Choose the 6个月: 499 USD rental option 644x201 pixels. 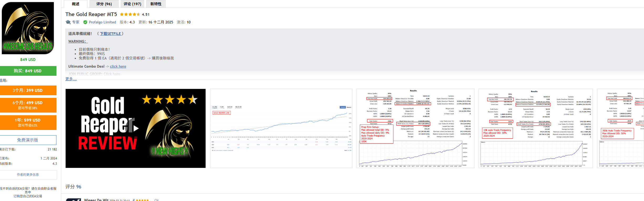coord(28,105)
